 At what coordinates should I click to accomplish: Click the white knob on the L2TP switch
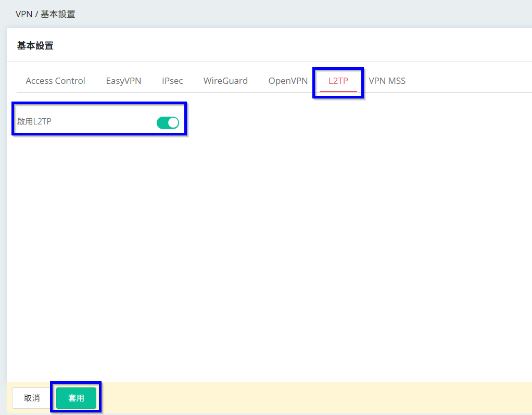pos(173,122)
